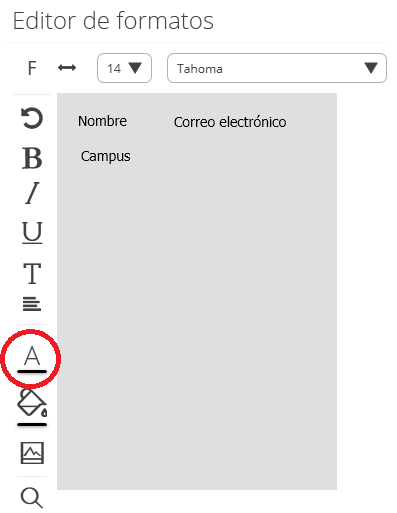
Task: Click the F font icon
Action: coord(32,68)
